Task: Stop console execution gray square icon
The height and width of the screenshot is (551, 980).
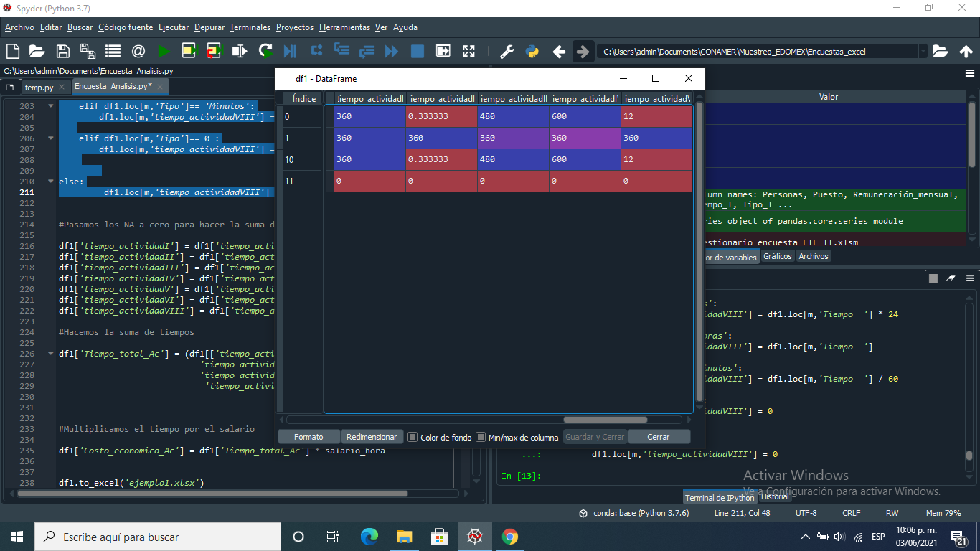Action: coord(933,278)
